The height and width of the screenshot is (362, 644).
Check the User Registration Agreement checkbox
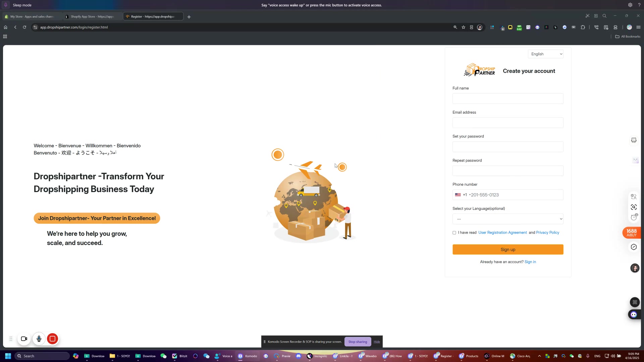pyautogui.click(x=454, y=233)
